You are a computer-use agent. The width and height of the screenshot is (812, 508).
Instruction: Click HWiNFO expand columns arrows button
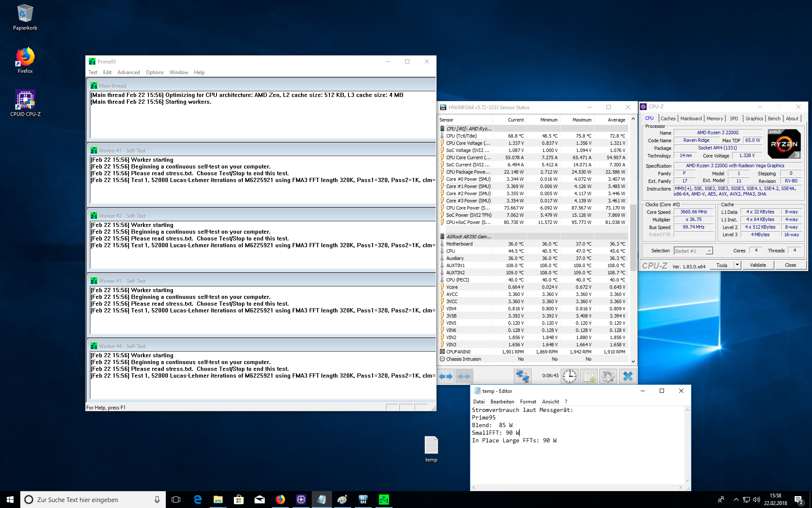point(446,376)
